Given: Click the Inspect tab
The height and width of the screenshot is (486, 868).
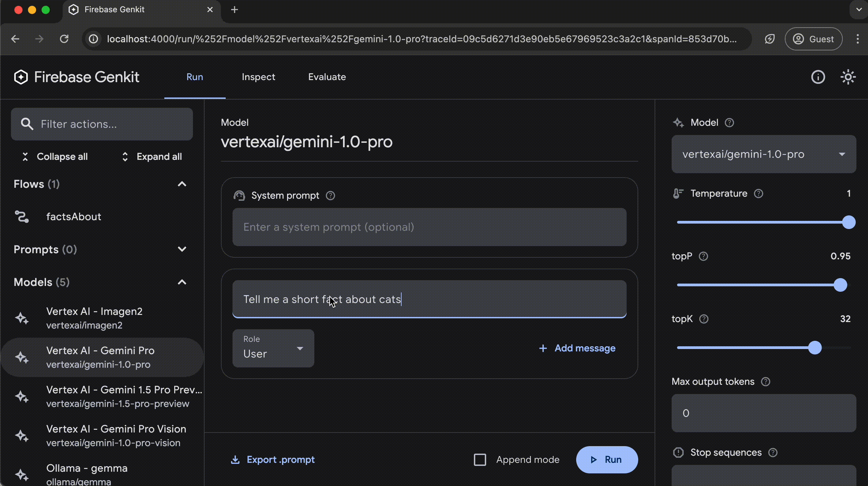Looking at the screenshot, I should (x=259, y=76).
